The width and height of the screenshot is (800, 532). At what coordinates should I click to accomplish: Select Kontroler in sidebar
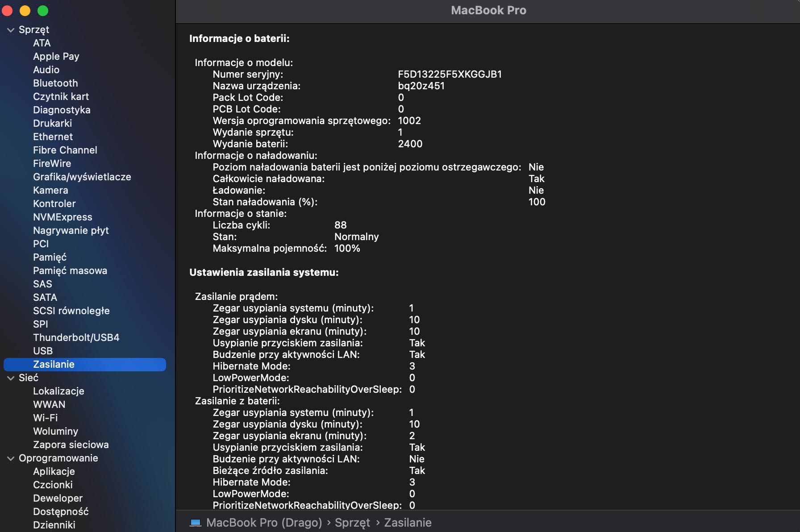coord(54,204)
